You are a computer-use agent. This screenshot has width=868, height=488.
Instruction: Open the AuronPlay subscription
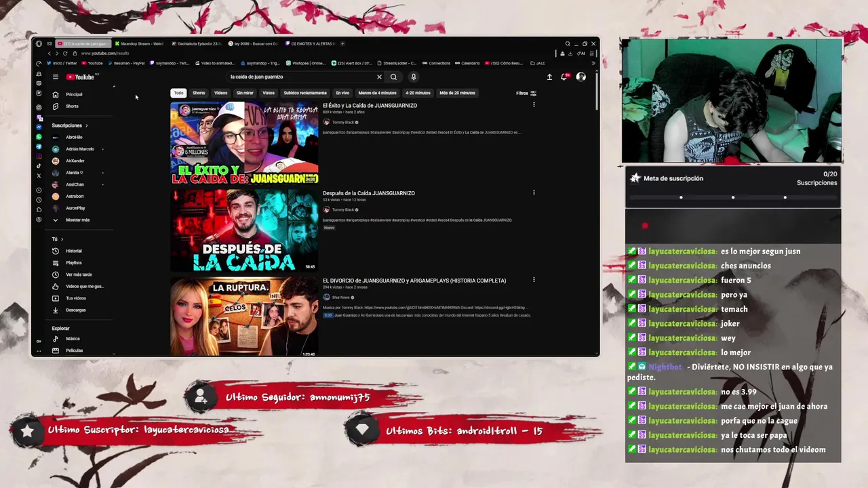pos(75,208)
